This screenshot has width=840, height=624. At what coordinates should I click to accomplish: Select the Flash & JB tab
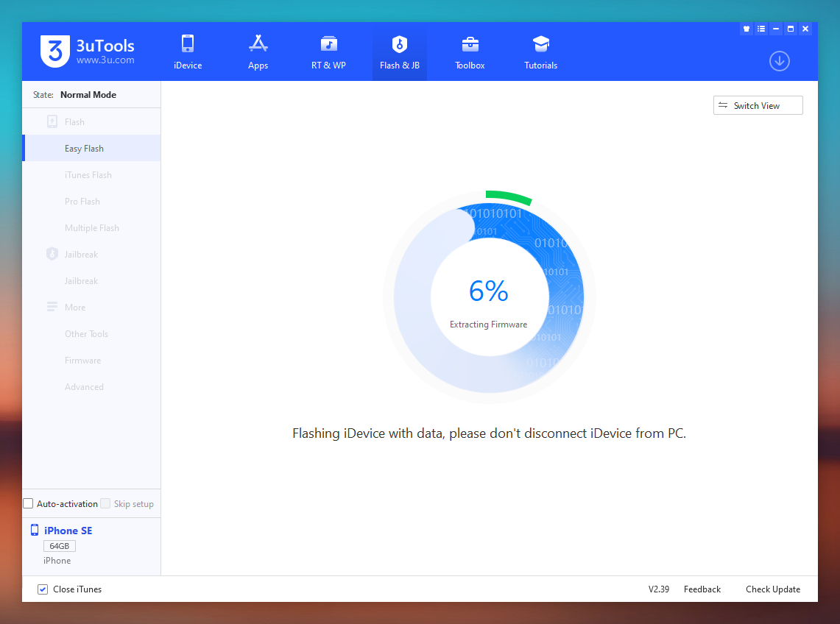pos(399,52)
